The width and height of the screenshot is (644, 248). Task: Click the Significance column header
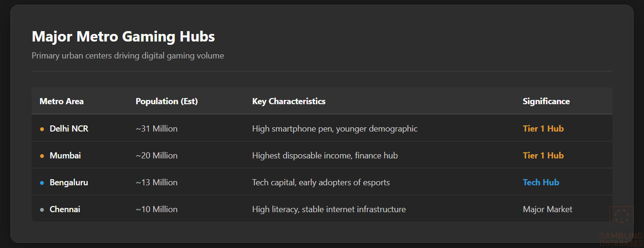(546, 101)
